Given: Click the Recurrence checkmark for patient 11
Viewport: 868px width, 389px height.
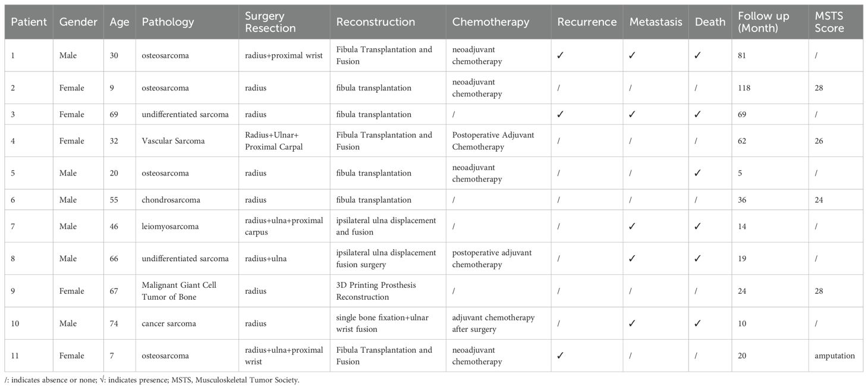Looking at the screenshot, I should (560, 356).
